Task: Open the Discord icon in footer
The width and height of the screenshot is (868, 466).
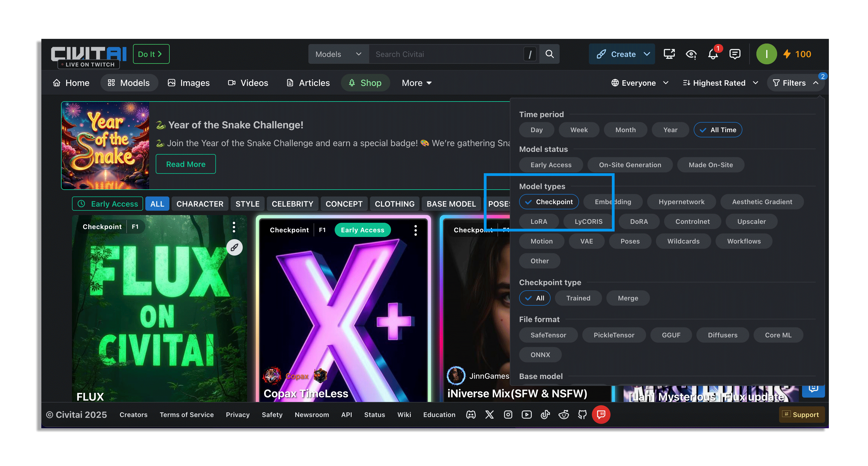Action: tap(471, 415)
